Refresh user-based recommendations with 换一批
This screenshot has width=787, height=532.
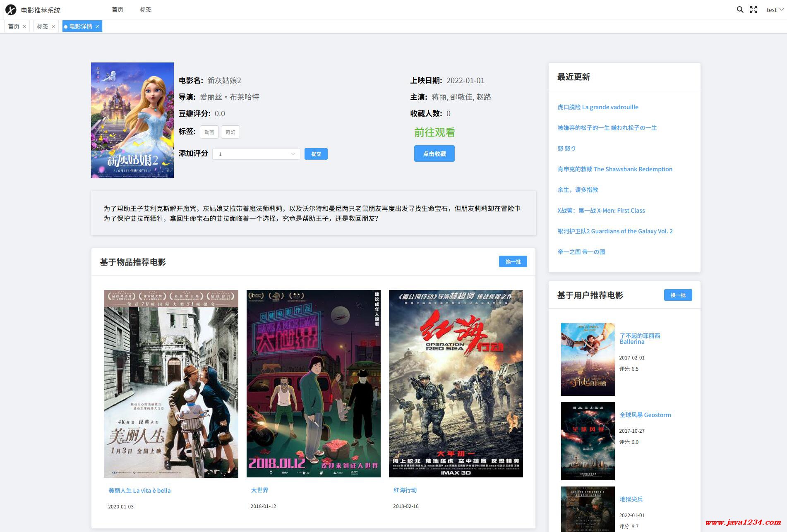678,295
